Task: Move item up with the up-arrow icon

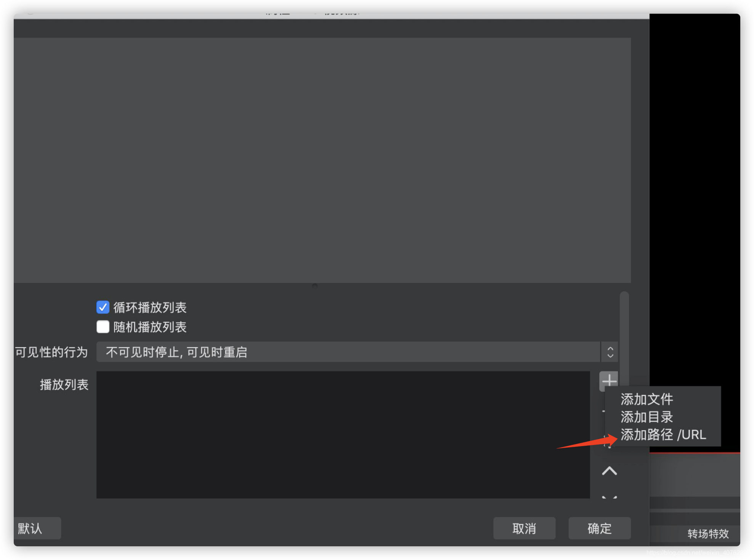Action: click(x=609, y=471)
